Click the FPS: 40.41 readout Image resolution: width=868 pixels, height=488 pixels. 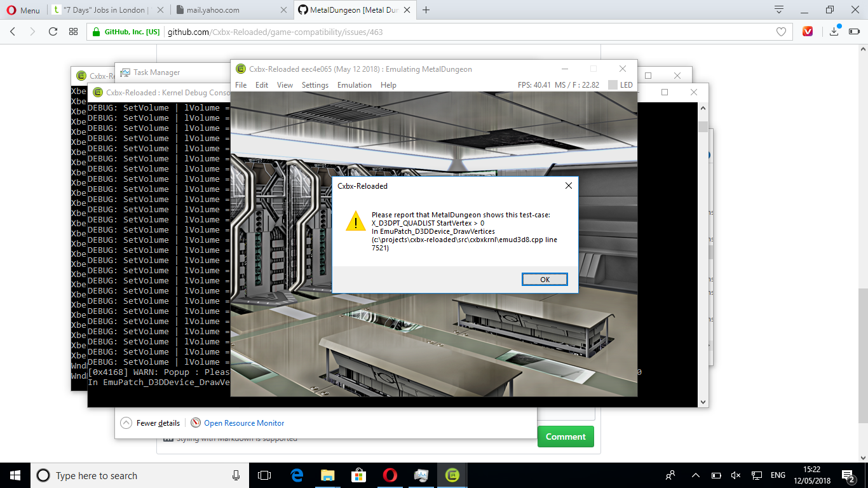coord(533,85)
